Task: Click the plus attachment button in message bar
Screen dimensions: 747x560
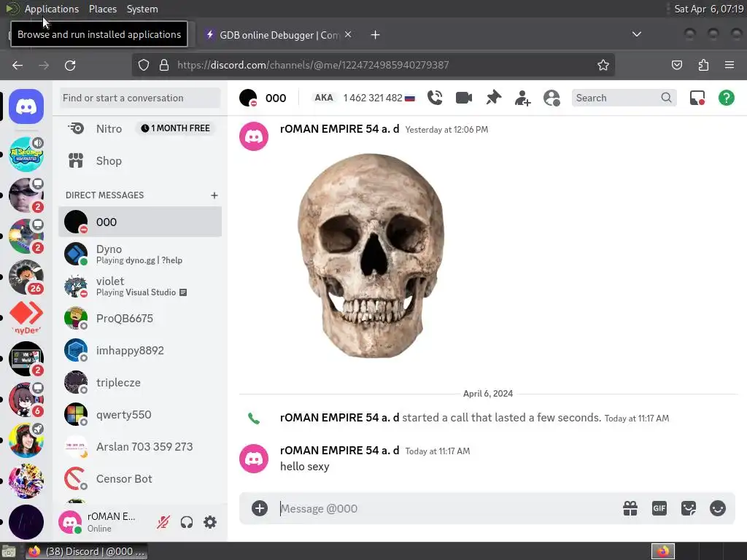Action: click(260, 508)
